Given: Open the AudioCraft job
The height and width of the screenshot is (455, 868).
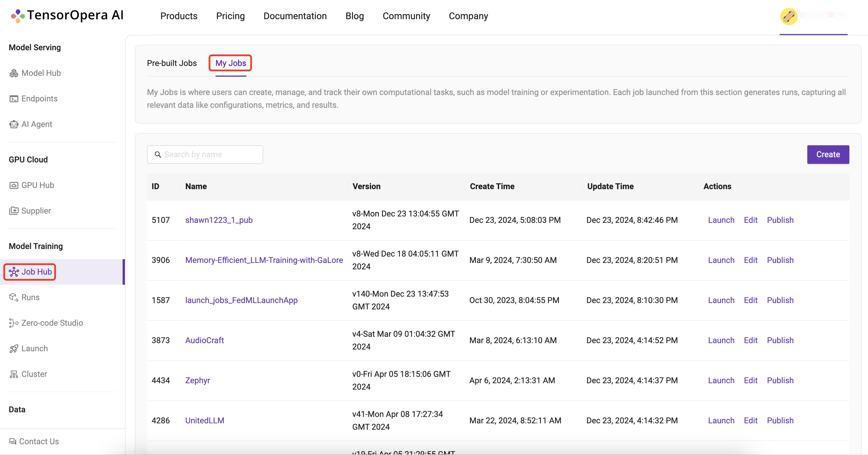Looking at the screenshot, I should (205, 341).
